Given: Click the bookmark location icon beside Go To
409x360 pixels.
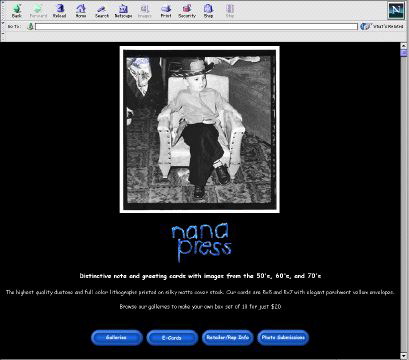Looking at the screenshot, I should click(30, 26).
